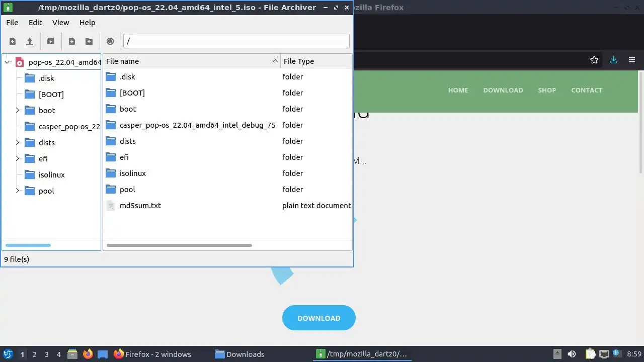Select the efi row in file list

click(x=227, y=157)
